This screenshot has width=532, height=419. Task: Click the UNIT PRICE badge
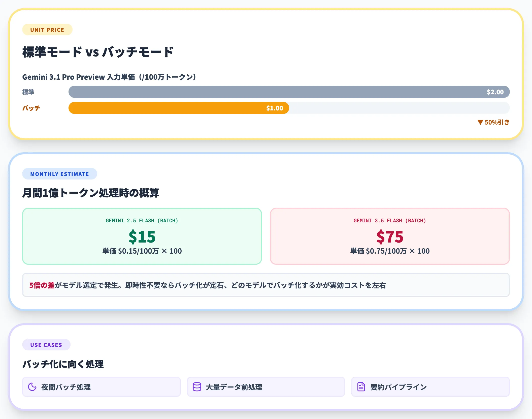pyautogui.click(x=47, y=30)
